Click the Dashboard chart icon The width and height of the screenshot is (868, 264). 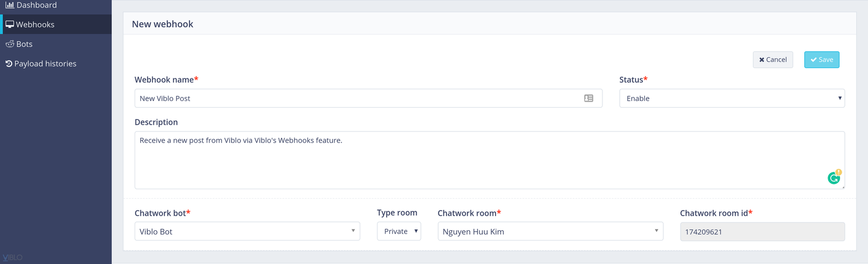(9, 5)
